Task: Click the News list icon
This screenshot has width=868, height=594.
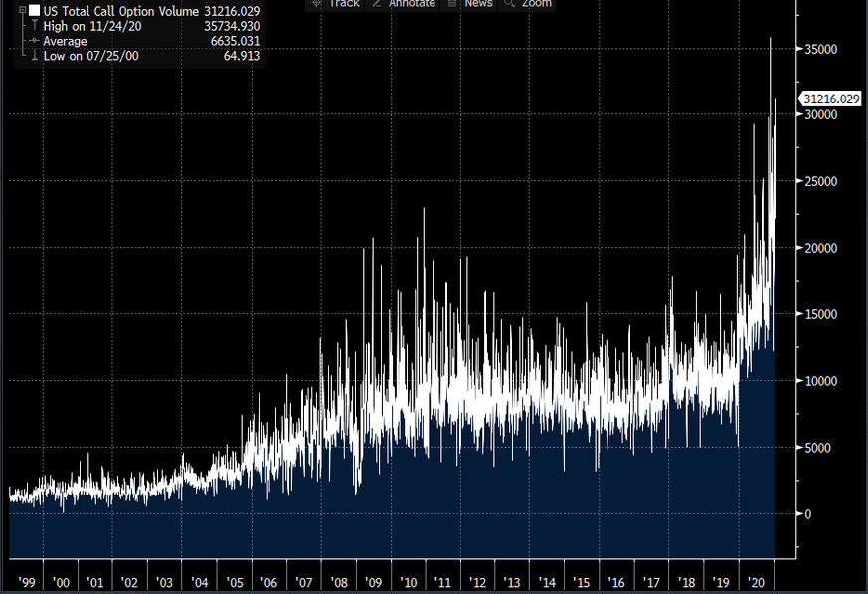Action: coord(452,3)
